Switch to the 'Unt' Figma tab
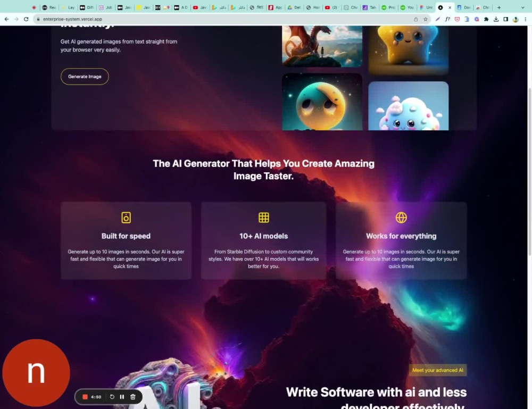Screen dimensions: 532x409 (426, 7)
